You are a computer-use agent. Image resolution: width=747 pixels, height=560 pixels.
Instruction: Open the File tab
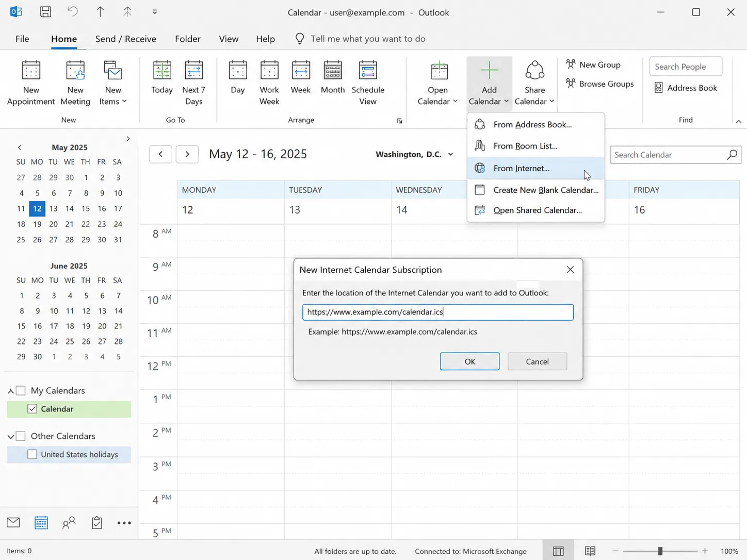[22, 39]
